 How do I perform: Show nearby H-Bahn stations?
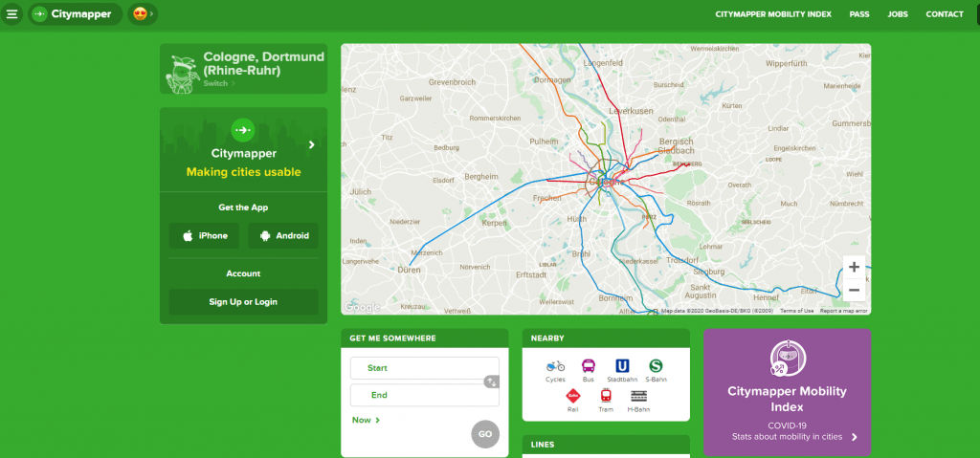[638, 401]
